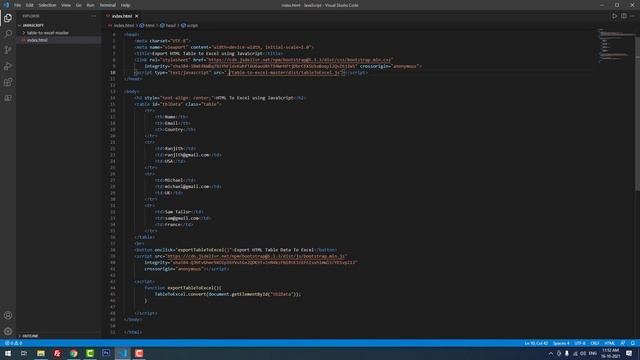Click the feedback icon in status bar

coord(622,343)
